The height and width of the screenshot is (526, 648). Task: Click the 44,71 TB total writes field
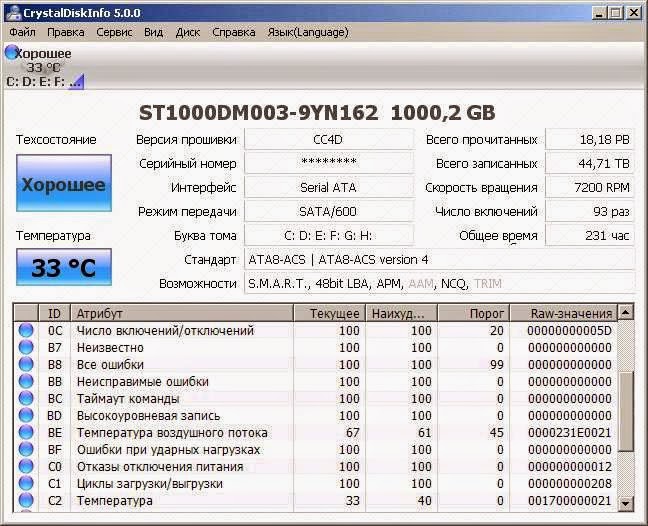point(590,163)
